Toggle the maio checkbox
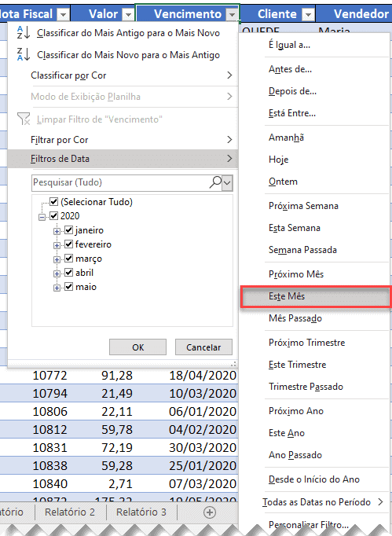This screenshot has width=392, height=536. click(68, 286)
